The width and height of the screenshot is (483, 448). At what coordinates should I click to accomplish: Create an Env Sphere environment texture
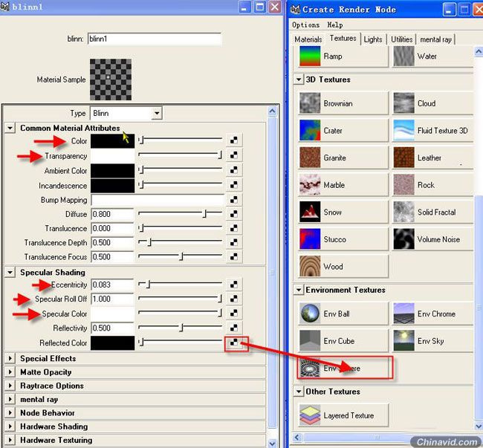coord(343,368)
